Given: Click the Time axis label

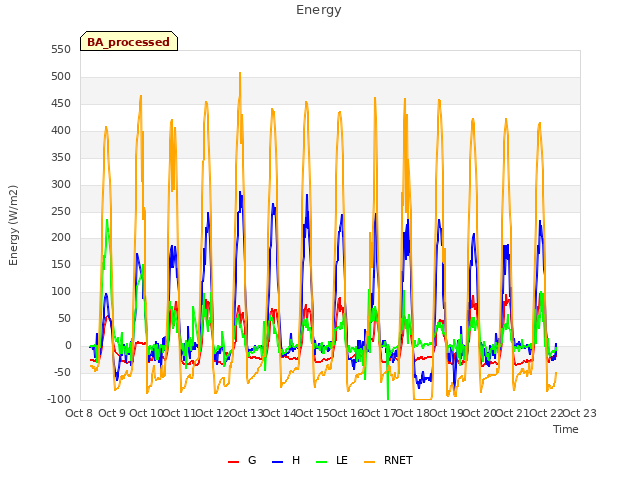Looking at the screenshot, I should (566, 429).
